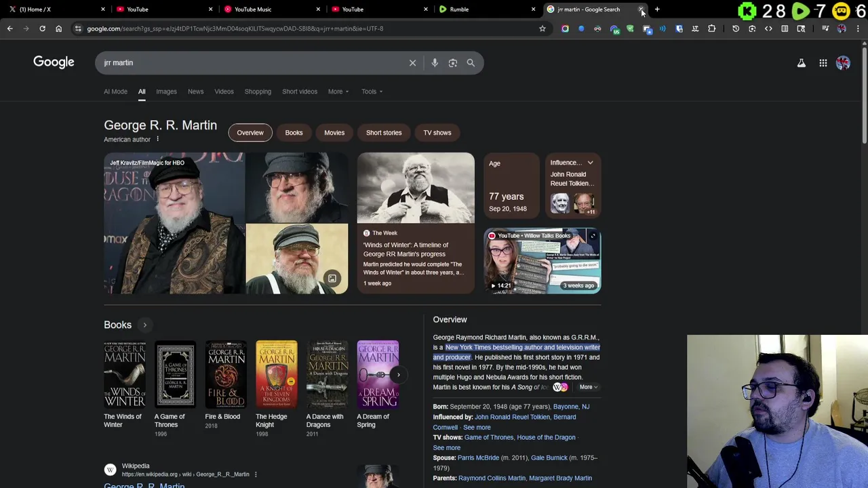Reload the current page
Image resolution: width=868 pixels, height=488 pixels.
[x=42, y=28]
